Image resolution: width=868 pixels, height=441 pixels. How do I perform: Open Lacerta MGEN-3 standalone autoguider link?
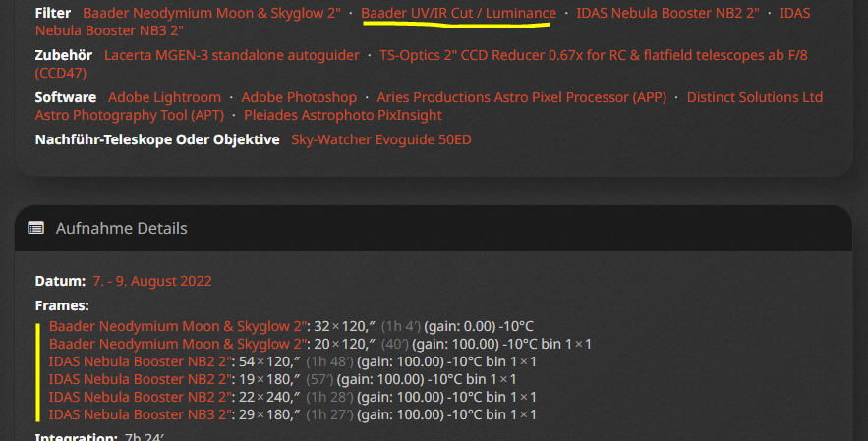(231, 55)
